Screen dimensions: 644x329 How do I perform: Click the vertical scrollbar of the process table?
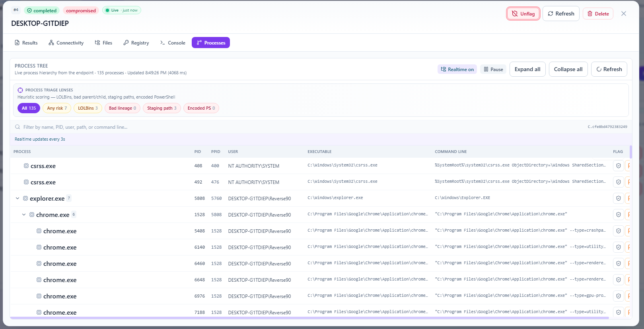631,152
